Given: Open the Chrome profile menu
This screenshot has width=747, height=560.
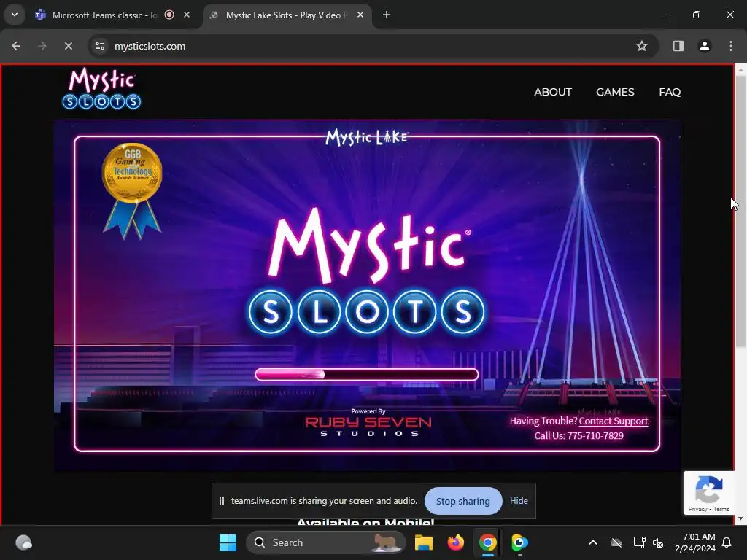Looking at the screenshot, I should tap(704, 46).
